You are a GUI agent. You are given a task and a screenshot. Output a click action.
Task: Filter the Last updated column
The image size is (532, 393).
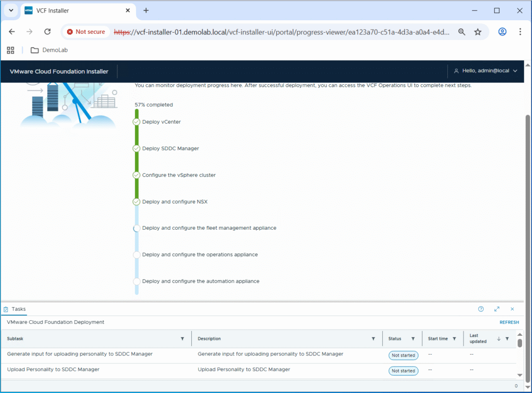(507, 339)
